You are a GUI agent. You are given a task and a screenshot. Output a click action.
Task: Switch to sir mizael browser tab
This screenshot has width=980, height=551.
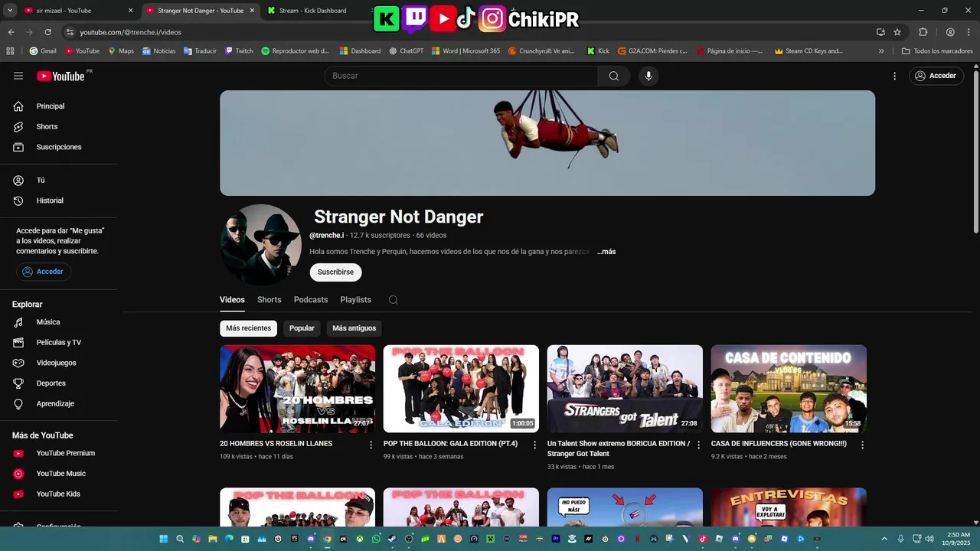(x=79, y=11)
